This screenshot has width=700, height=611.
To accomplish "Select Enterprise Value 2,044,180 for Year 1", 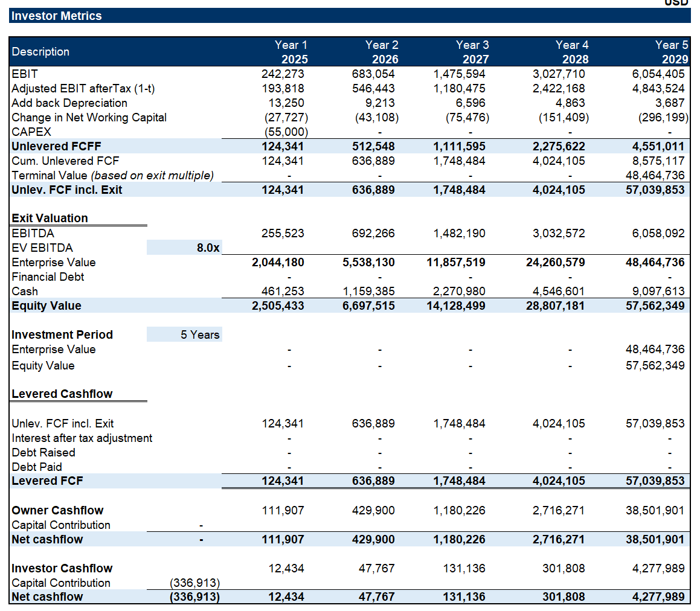I will (x=278, y=263).
